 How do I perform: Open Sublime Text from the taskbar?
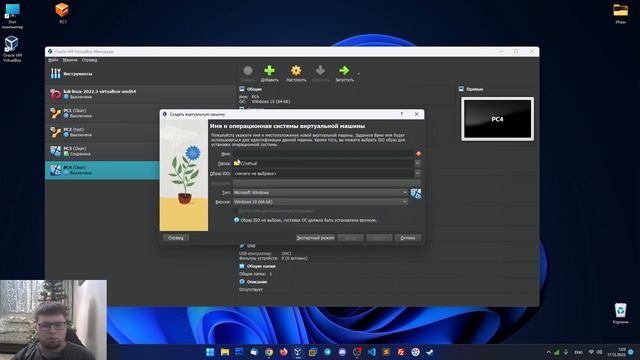(x=386, y=352)
